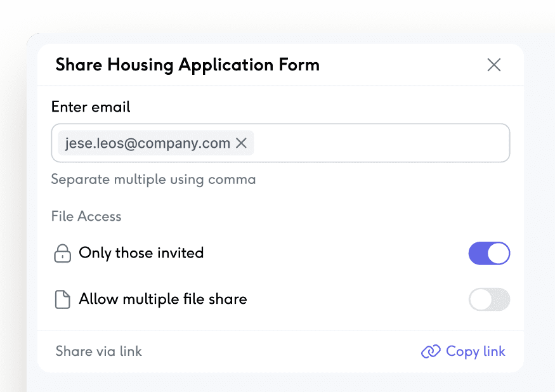Click the Separate multiple using comma hint
555x392 pixels.
point(153,180)
